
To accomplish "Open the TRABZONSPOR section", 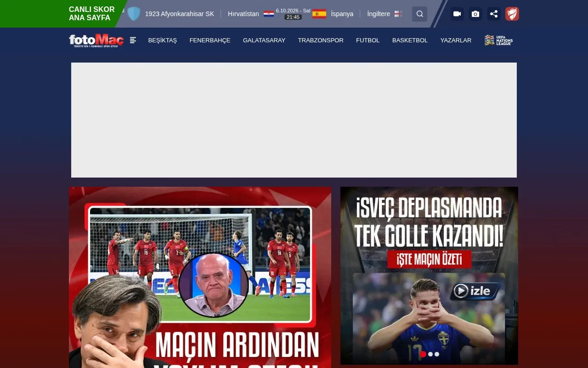I will click(x=321, y=40).
